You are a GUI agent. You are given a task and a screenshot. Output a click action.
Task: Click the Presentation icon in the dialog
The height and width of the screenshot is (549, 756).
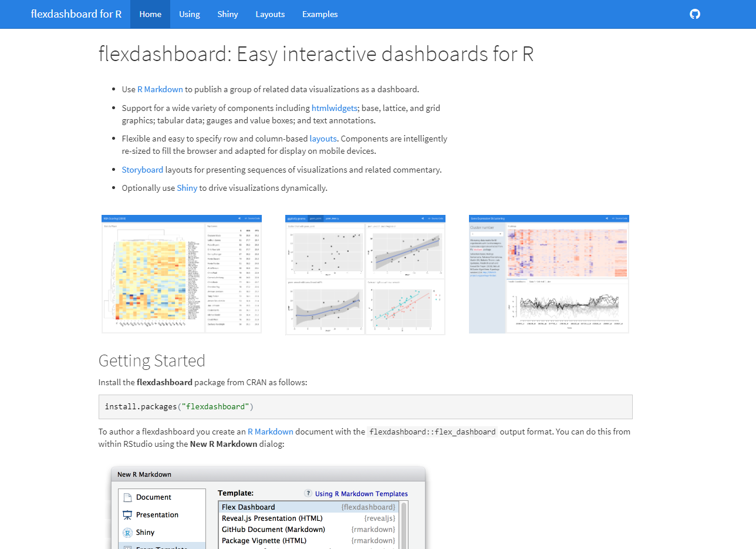pos(128,515)
